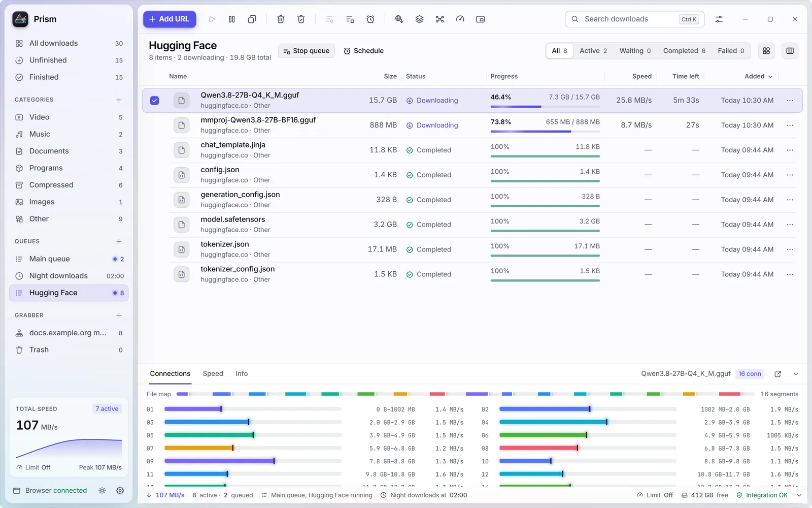Open the Info tab
This screenshot has height=508, width=812.
point(242,374)
